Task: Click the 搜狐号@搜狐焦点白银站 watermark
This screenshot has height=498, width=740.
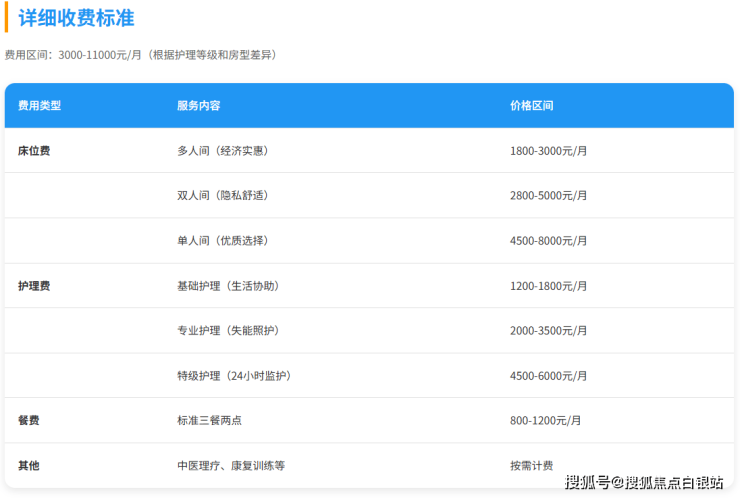Action: point(644,483)
